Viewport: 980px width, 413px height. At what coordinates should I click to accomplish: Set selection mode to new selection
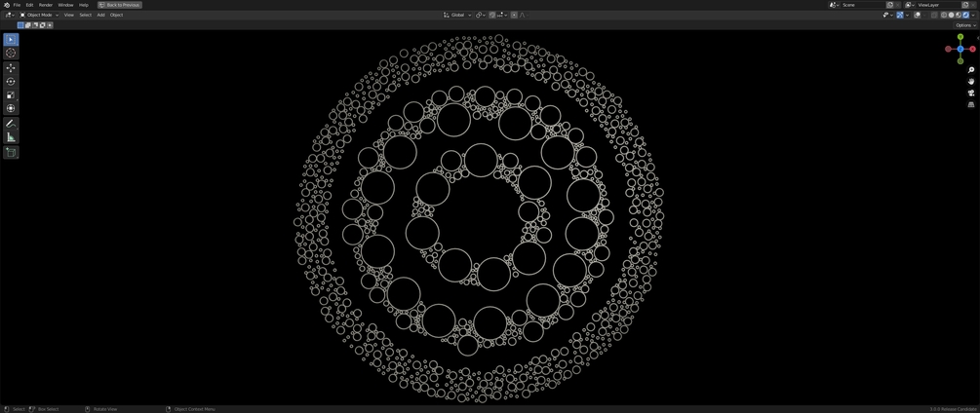tap(20, 25)
